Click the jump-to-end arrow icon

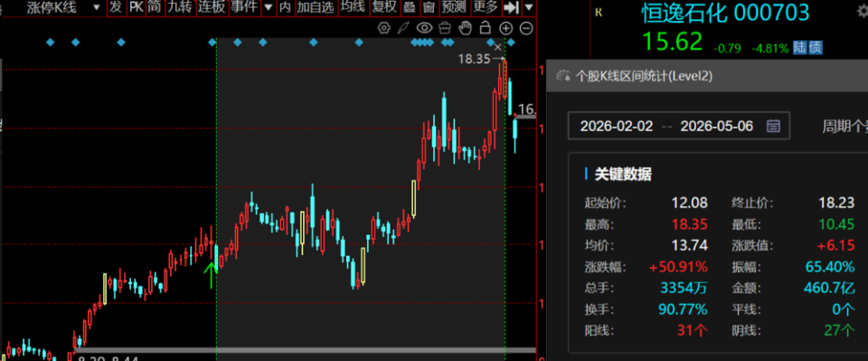coord(511,8)
